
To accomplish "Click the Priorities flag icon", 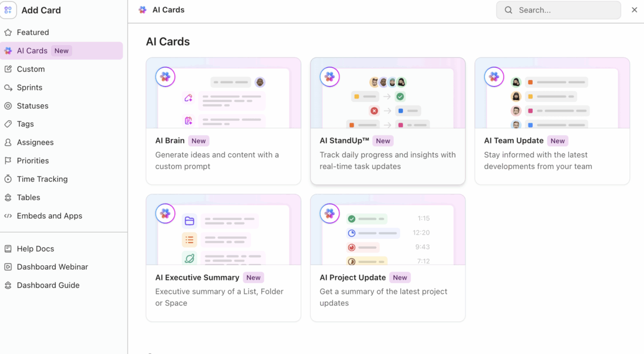I will pyautogui.click(x=8, y=161).
